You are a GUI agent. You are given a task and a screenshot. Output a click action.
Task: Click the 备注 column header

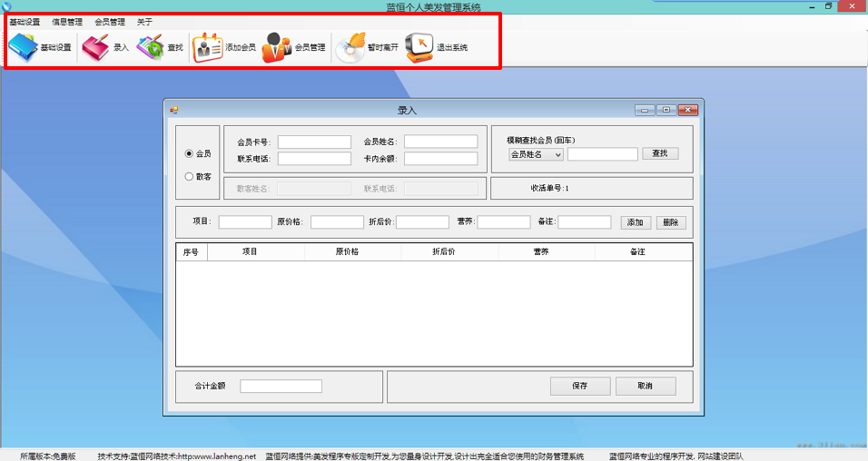(x=643, y=251)
